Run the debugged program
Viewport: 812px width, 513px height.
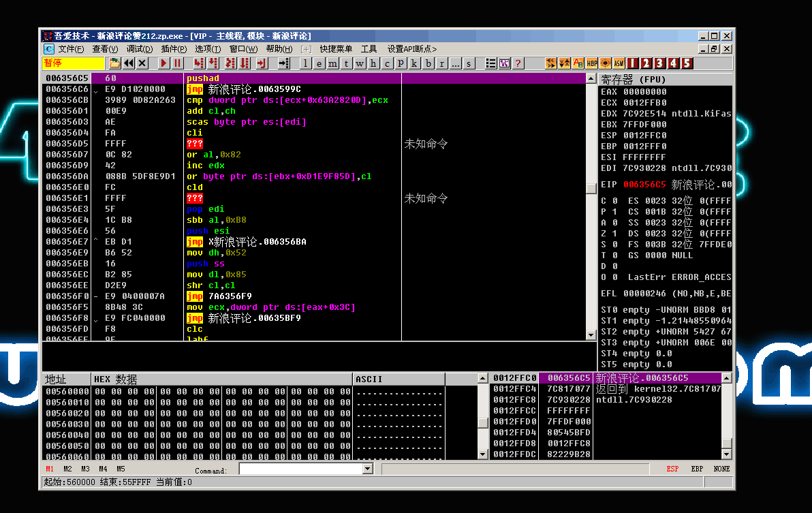[163, 63]
